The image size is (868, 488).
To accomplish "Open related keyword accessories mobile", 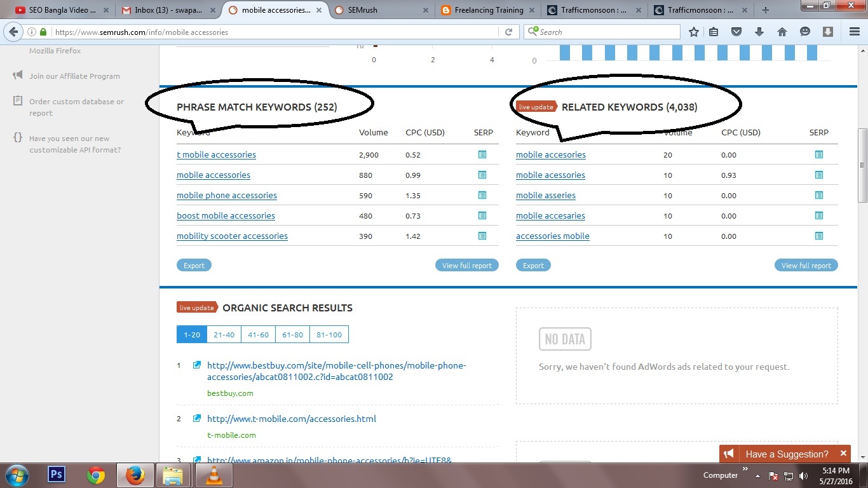I will 553,236.
